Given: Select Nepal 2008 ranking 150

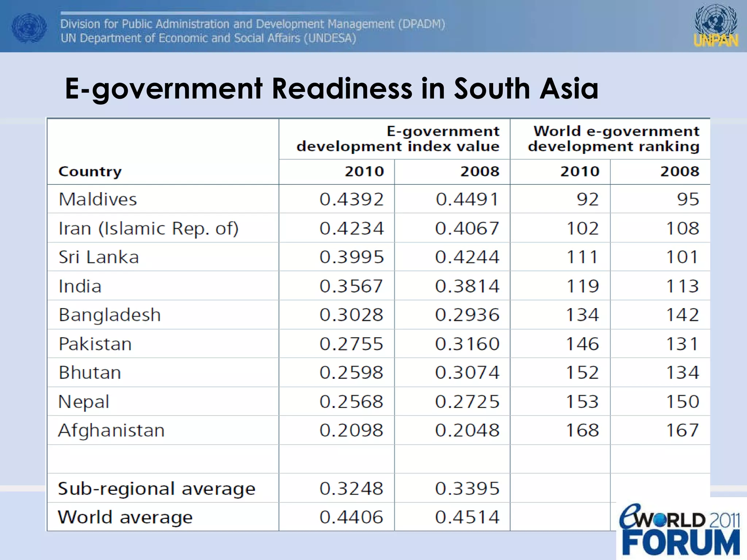Looking at the screenshot, I should pos(683,402).
